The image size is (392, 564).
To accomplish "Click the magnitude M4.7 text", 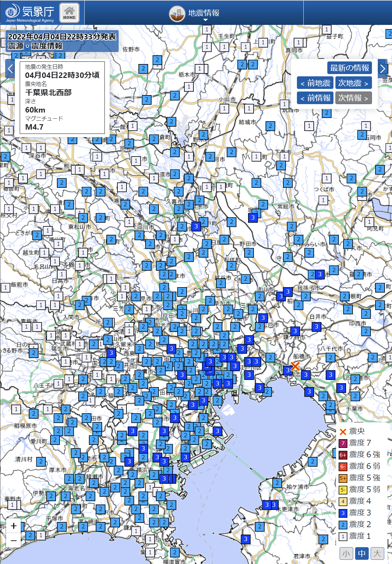I will (x=34, y=127).
